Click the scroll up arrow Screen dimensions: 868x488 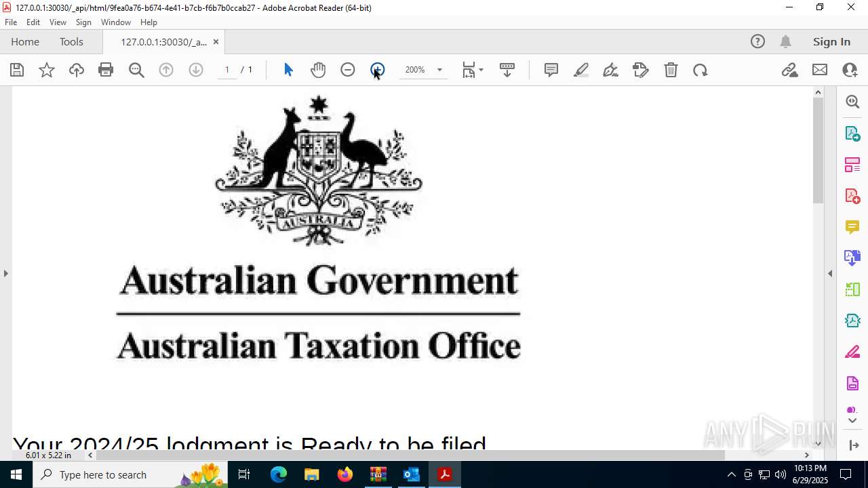click(818, 92)
